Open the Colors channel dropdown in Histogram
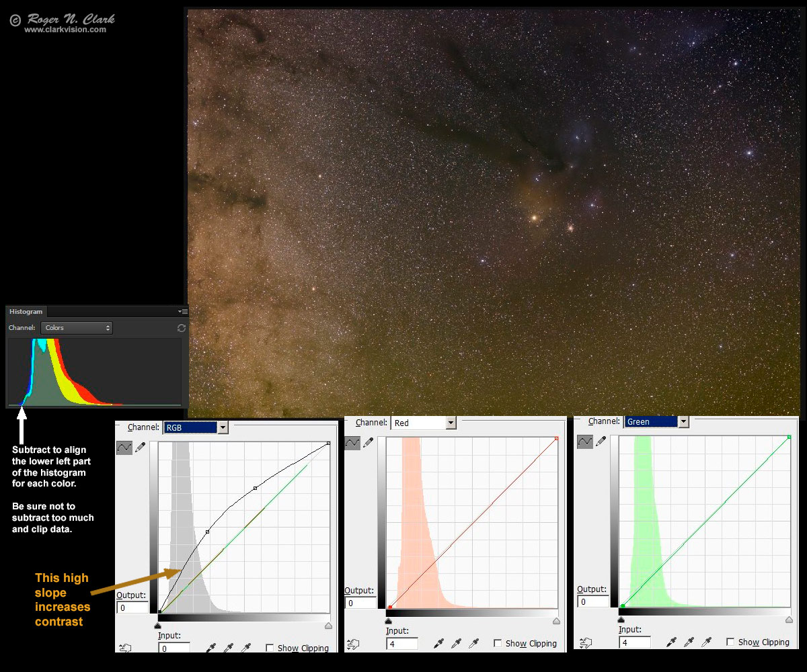This screenshot has height=672, width=807. point(77,328)
